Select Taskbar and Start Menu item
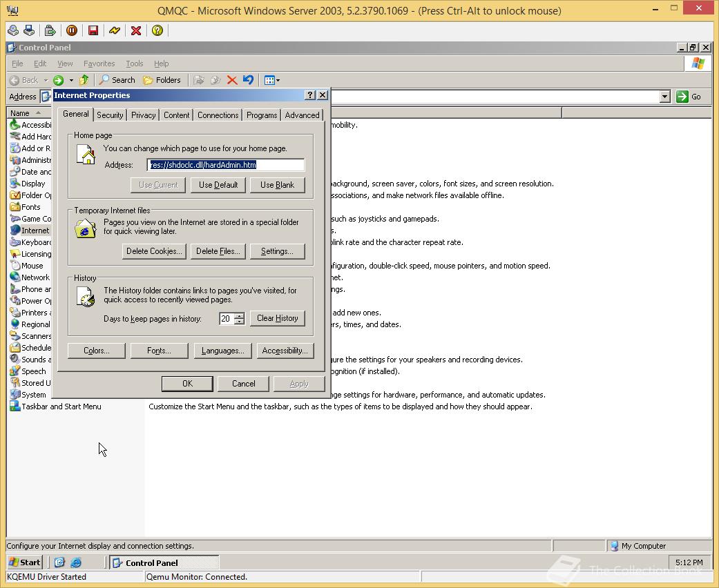Screen dimensions: 719x588 [x=55, y=406]
